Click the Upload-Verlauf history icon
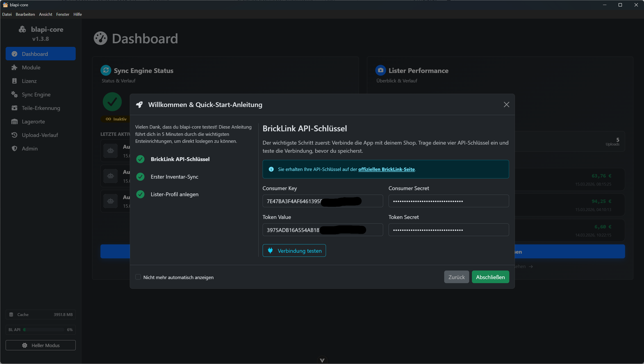 tap(14, 135)
